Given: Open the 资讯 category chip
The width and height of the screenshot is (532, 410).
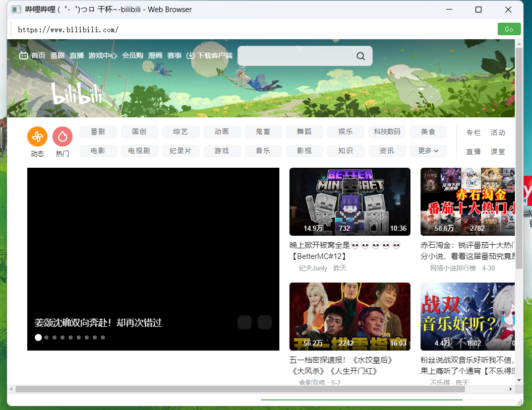Looking at the screenshot, I should [387, 151].
